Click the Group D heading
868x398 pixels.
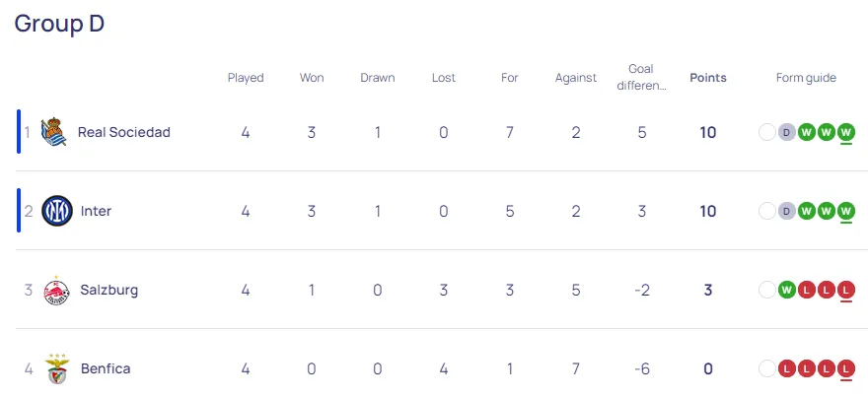pyautogui.click(x=59, y=24)
